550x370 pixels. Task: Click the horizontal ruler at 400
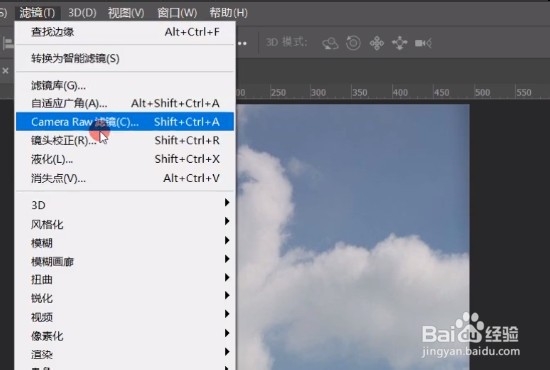point(400,93)
